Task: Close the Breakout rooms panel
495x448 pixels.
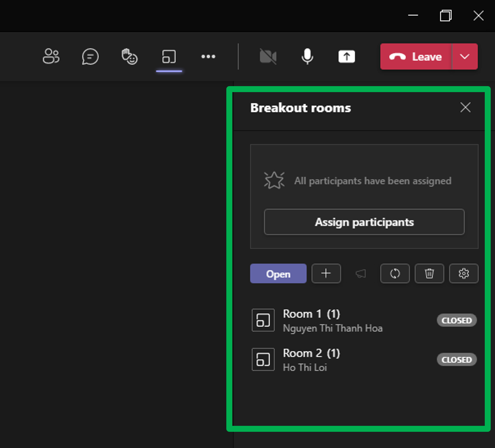Action: pos(465,107)
